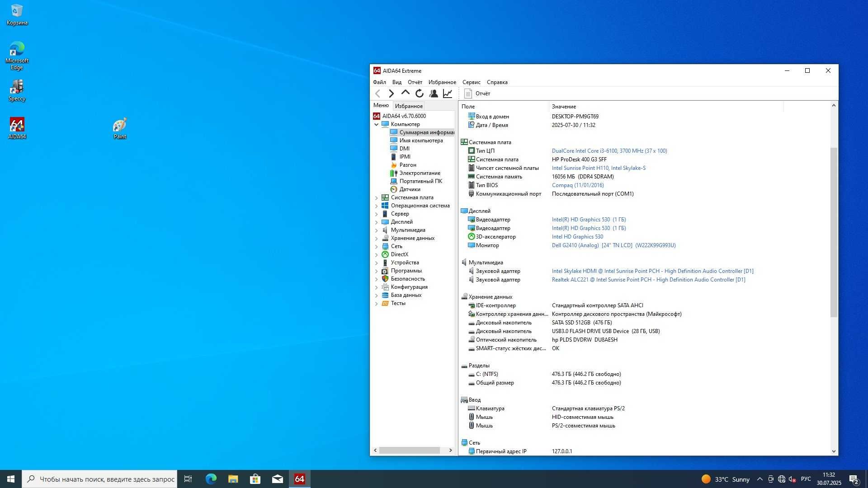Open File Explorer from the taskbar

[x=233, y=479]
